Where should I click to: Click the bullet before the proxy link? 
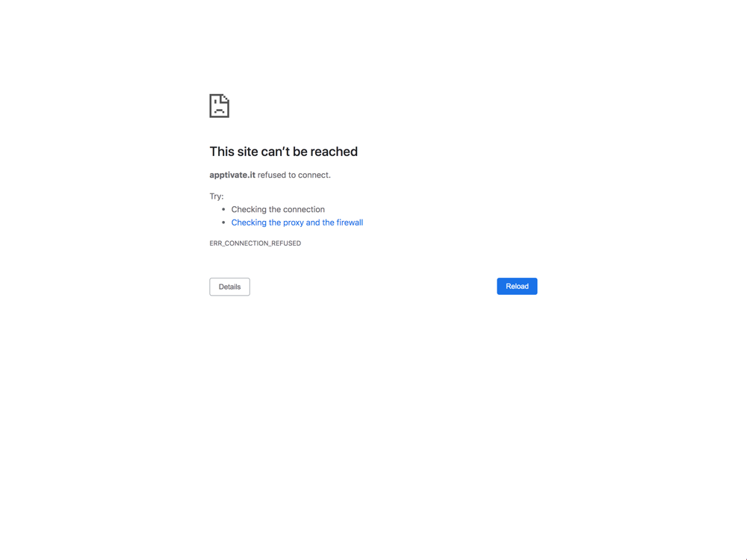[x=223, y=223]
